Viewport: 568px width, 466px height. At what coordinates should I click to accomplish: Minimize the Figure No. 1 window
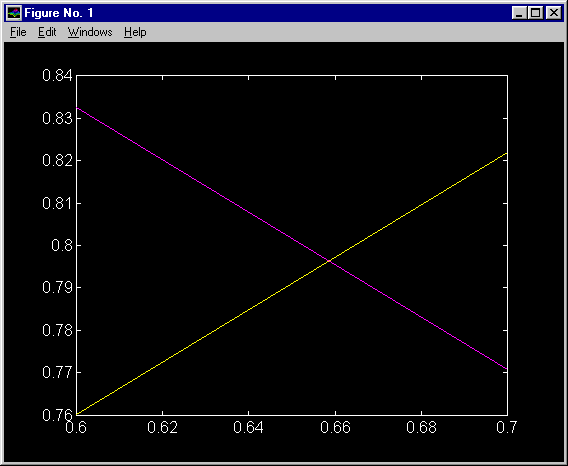(519, 13)
